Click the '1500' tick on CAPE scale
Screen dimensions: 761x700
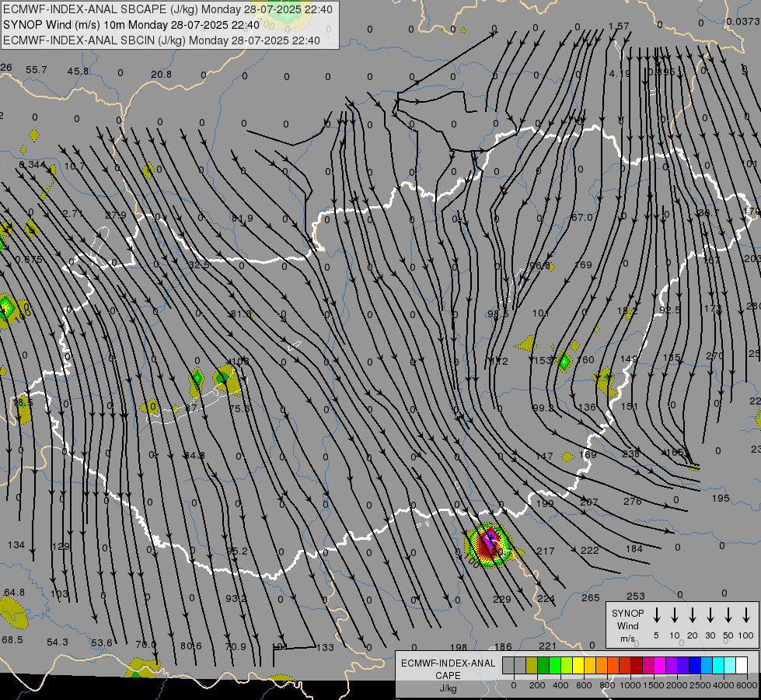654,685
